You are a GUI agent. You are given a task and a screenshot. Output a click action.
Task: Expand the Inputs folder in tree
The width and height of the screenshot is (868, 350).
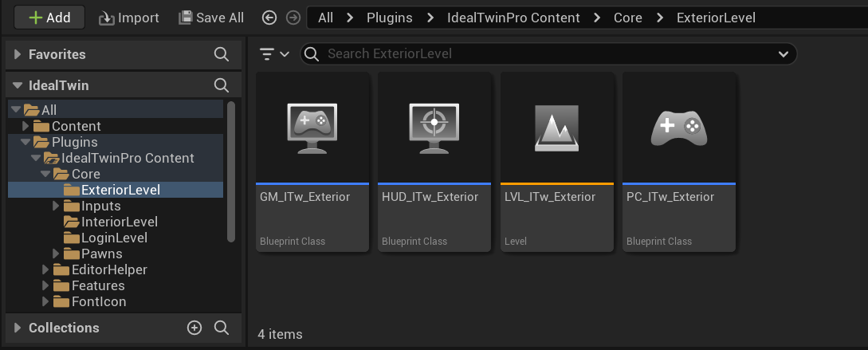pos(56,206)
